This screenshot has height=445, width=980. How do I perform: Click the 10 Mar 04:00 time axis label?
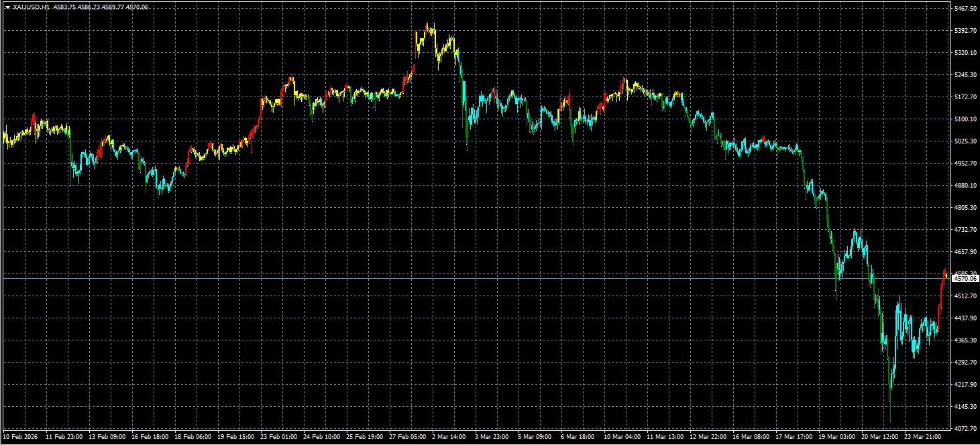(622, 437)
